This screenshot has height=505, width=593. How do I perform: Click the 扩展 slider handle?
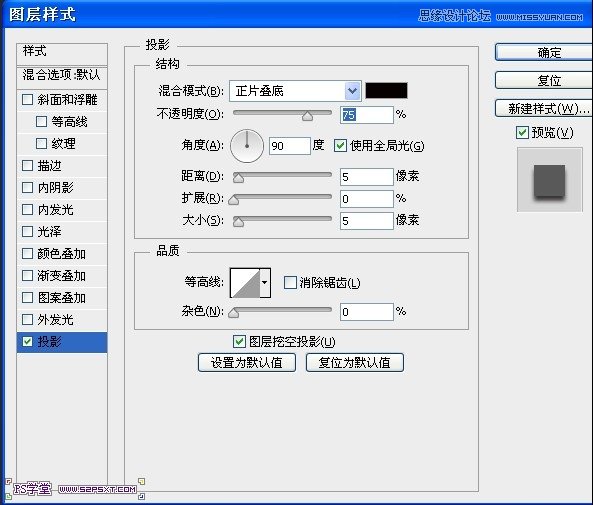point(234,200)
